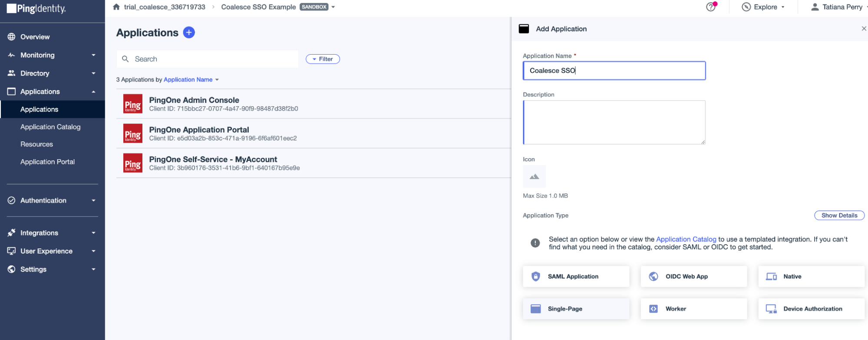Click the blue plus add application icon
This screenshot has height=340, width=868.
coord(189,33)
